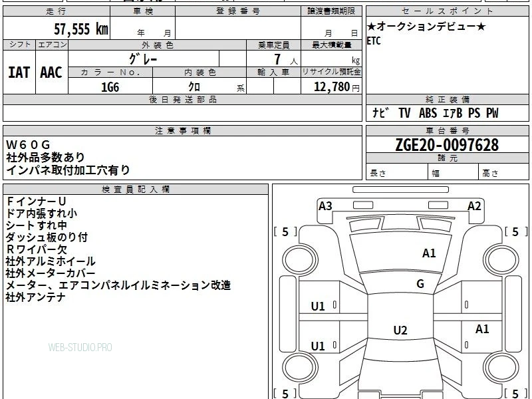Click the AAC air conditioner value
The image size is (532, 399).
tap(51, 72)
